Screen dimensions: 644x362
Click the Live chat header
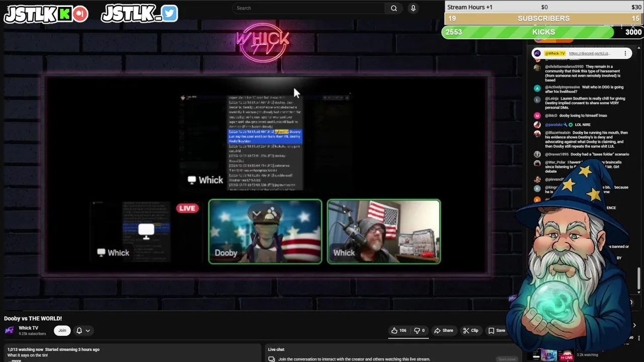[276, 349]
